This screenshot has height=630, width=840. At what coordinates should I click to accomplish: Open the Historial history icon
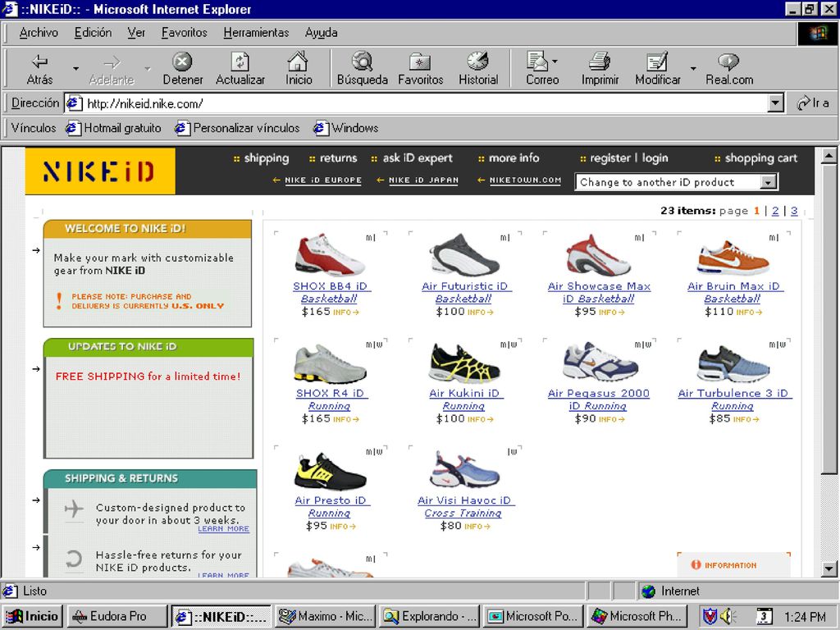click(478, 62)
